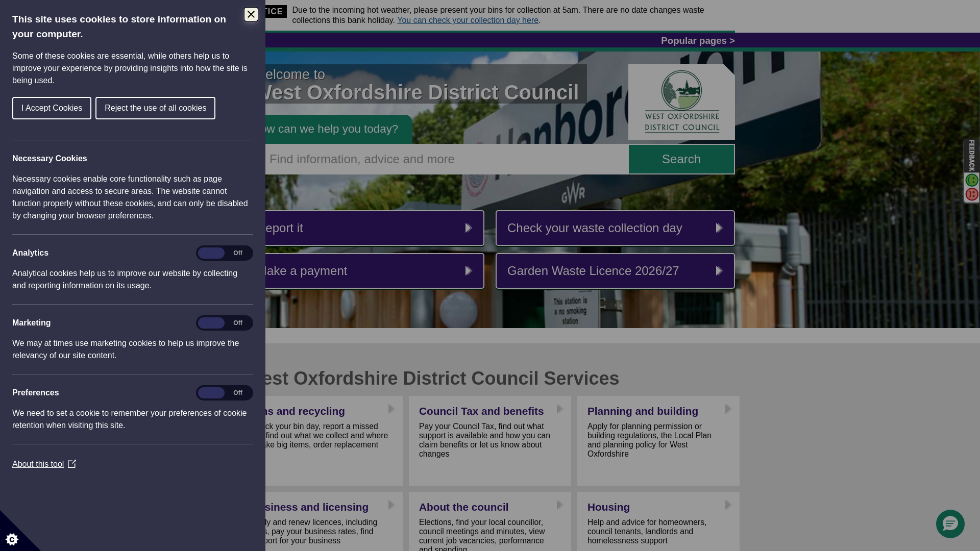
Task: Click arrow on Report it tile
Action: point(469,228)
